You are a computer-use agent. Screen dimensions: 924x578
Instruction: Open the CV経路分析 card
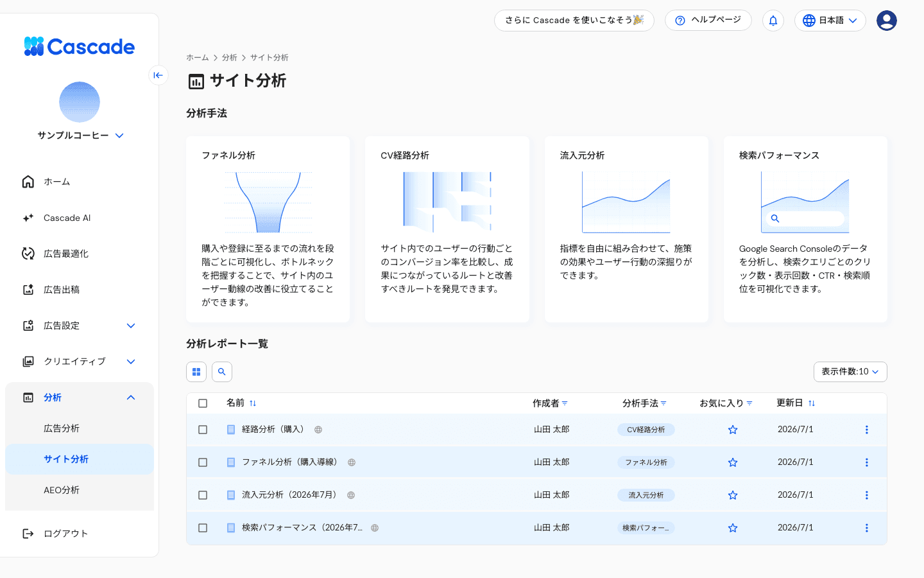[x=447, y=229]
